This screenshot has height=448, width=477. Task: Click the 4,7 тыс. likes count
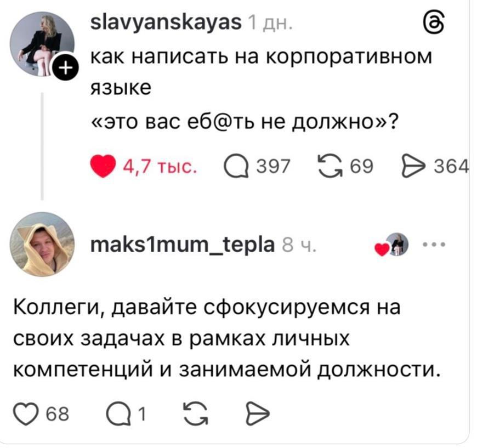[159, 166]
